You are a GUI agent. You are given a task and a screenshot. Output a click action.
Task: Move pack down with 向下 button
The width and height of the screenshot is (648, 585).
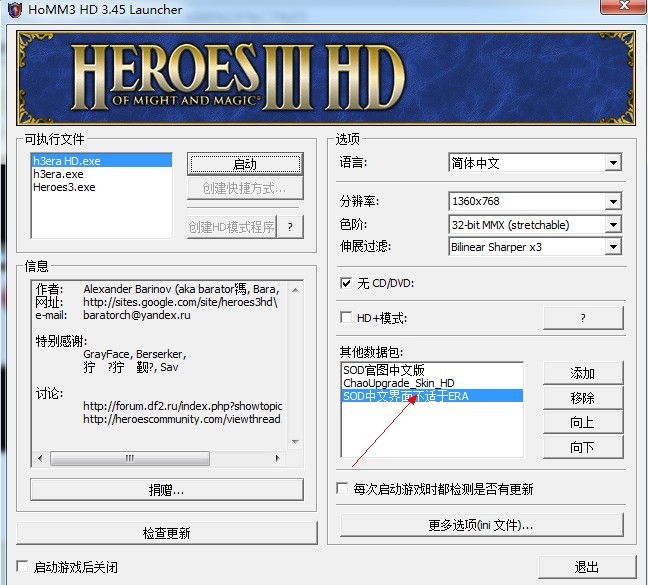(583, 447)
